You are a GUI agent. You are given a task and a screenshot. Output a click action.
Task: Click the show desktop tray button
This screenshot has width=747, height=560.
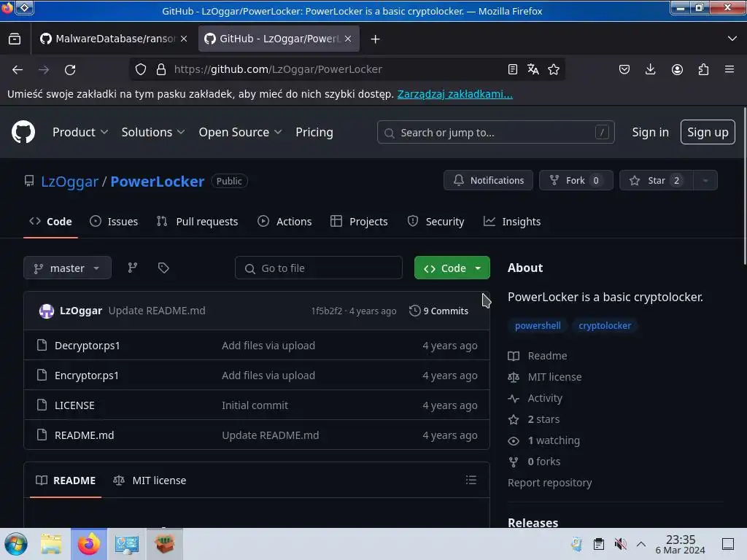coord(728,544)
